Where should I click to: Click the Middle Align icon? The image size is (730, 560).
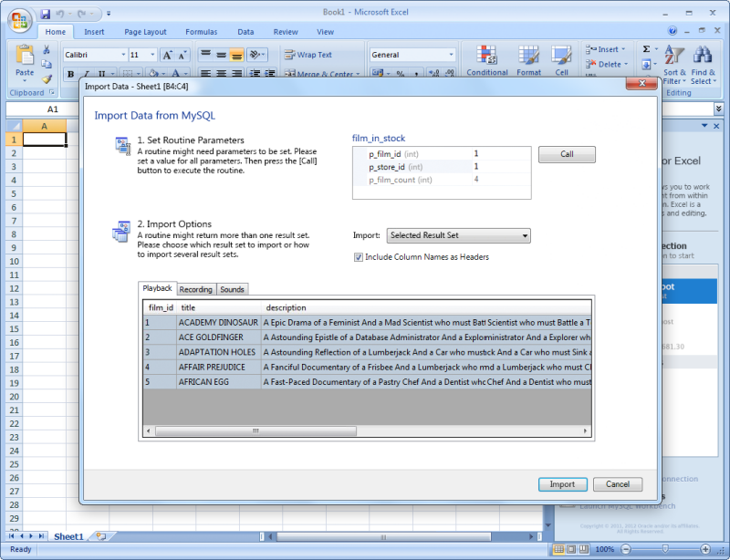coord(221,55)
